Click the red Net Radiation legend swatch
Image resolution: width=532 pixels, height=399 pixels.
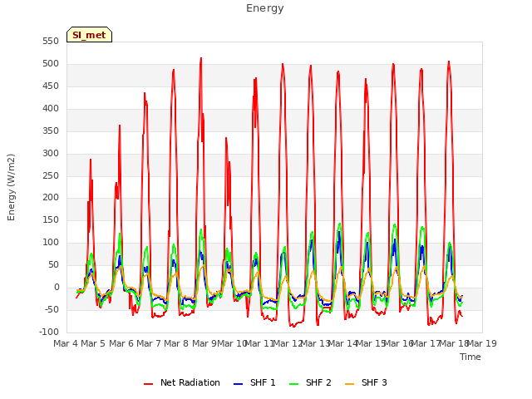click(x=148, y=384)
